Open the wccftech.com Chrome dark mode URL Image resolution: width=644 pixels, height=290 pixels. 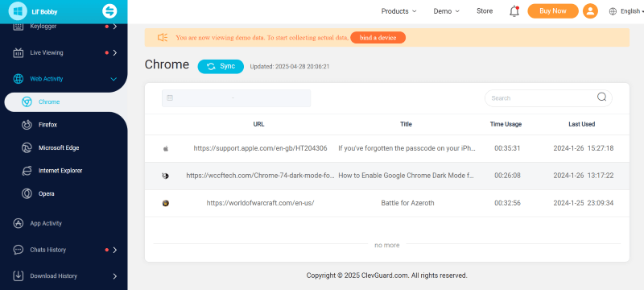pyautogui.click(x=260, y=176)
